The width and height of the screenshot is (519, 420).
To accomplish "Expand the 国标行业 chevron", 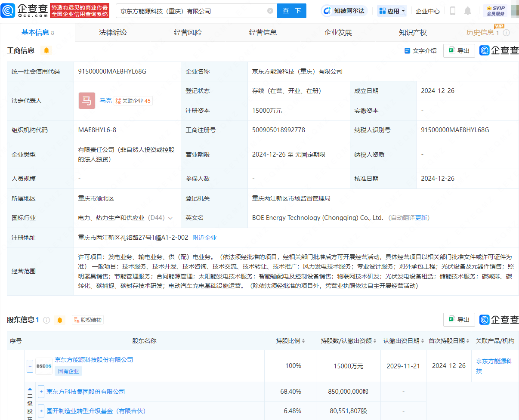I will pyautogui.click(x=170, y=218).
